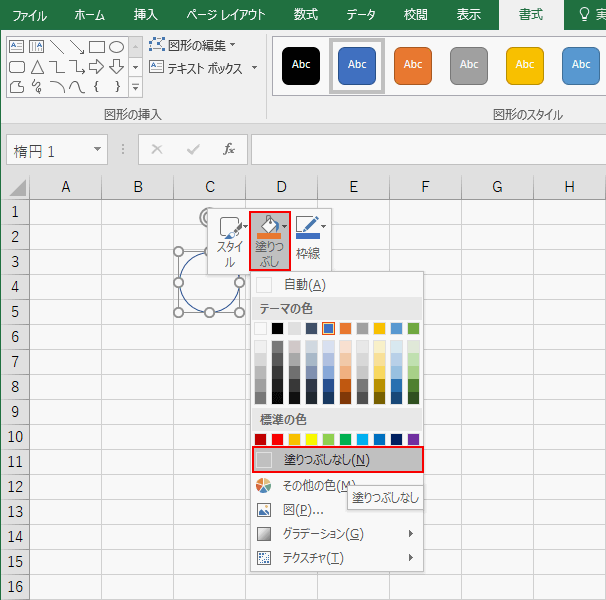Select the down block arrow shape

click(x=116, y=67)
